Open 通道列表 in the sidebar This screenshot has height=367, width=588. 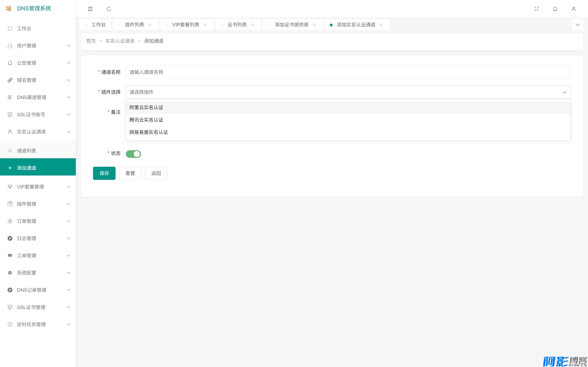coord(38,151)
